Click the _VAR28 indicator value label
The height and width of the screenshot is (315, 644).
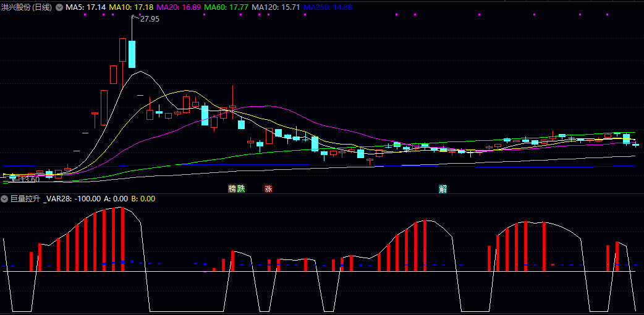point(72,199)
